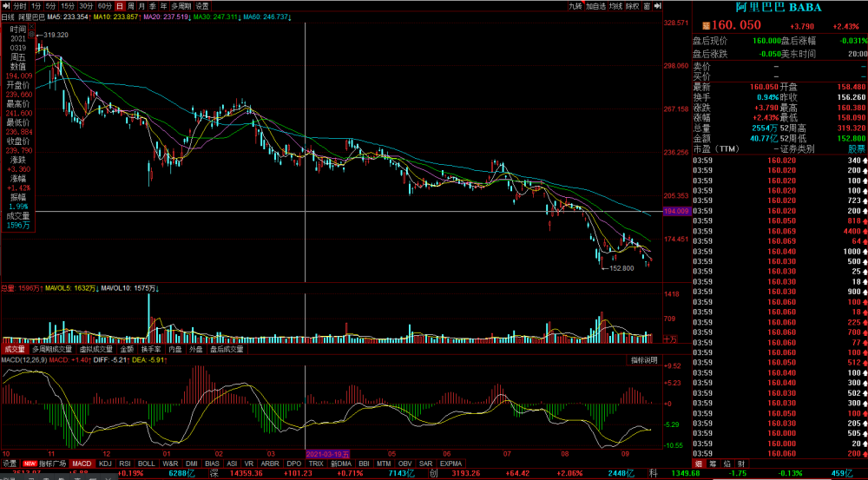Select the MTM indicator

(x=384, y=464)
